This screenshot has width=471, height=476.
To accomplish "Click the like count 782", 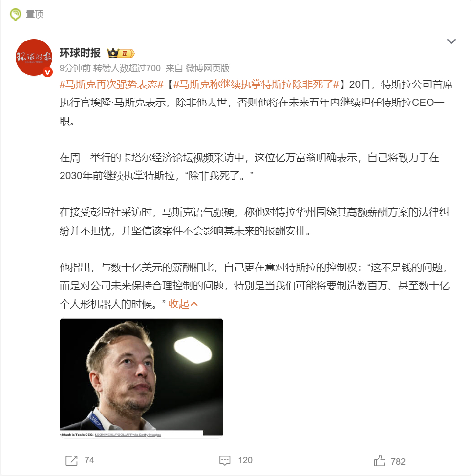I will coord(398,461).
